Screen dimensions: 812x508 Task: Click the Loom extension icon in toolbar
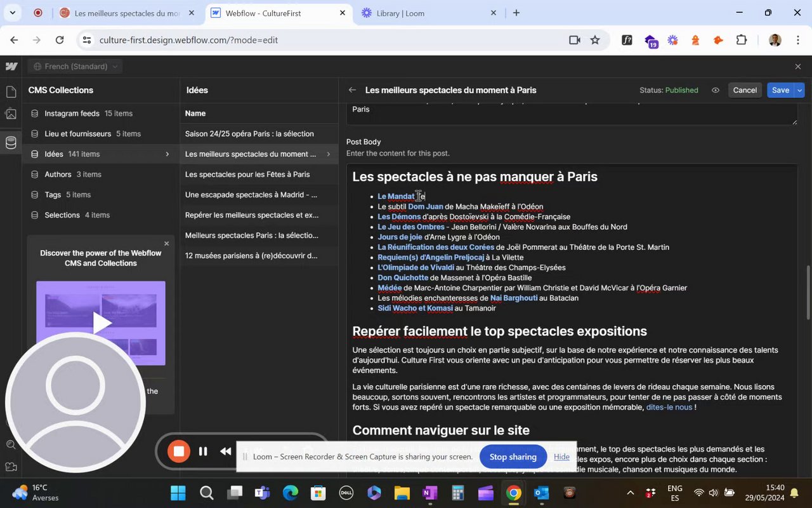tap(672, 40)
